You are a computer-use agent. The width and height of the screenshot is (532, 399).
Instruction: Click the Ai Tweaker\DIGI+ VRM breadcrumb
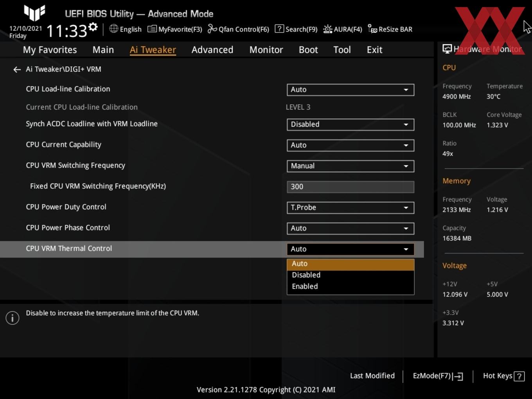63,69
